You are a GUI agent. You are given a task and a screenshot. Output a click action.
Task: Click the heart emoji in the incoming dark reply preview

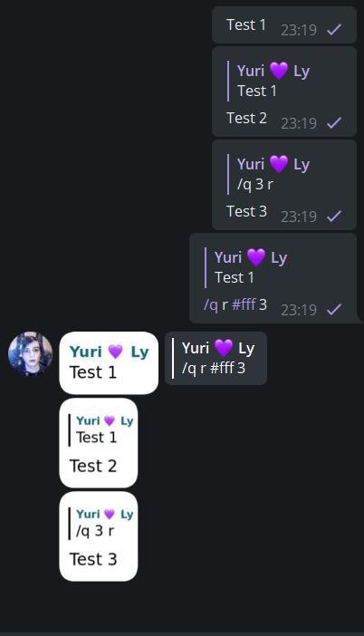(224, 348)
